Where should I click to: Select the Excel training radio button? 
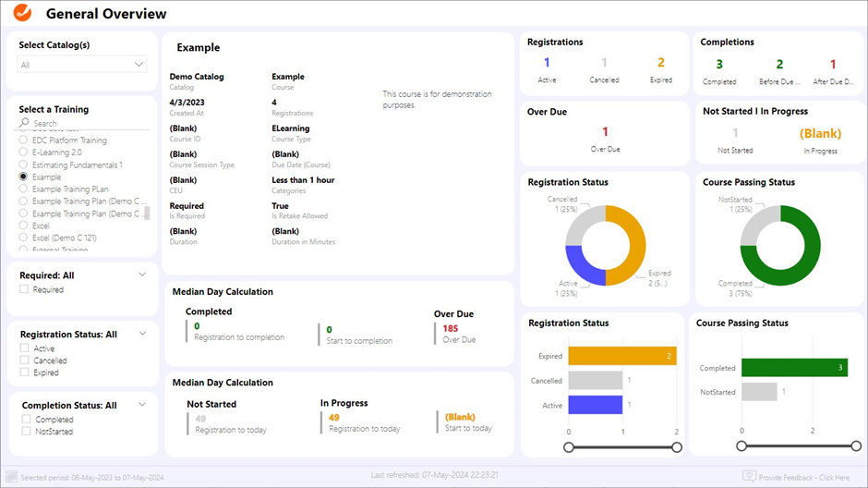point(24,226)
